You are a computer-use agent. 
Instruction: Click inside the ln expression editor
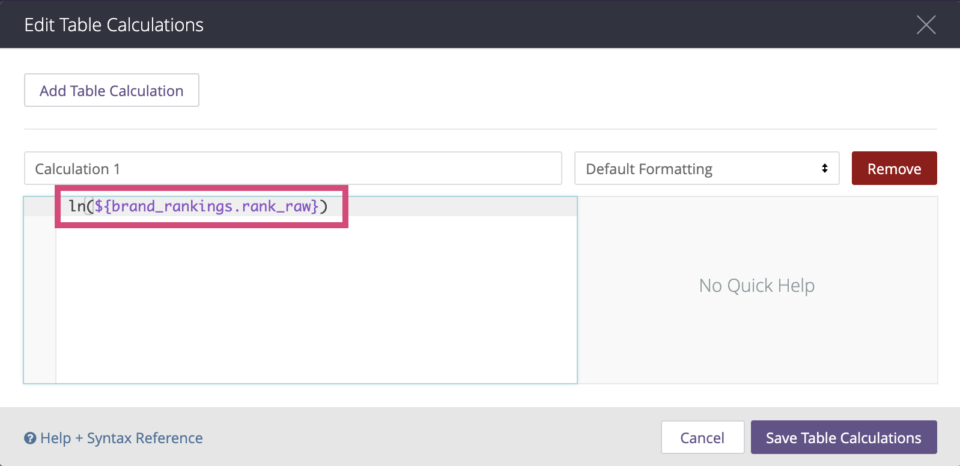[300, 290]
